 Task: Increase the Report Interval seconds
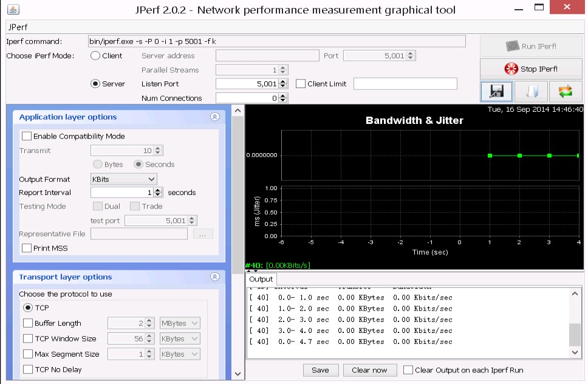pos(158,190)
